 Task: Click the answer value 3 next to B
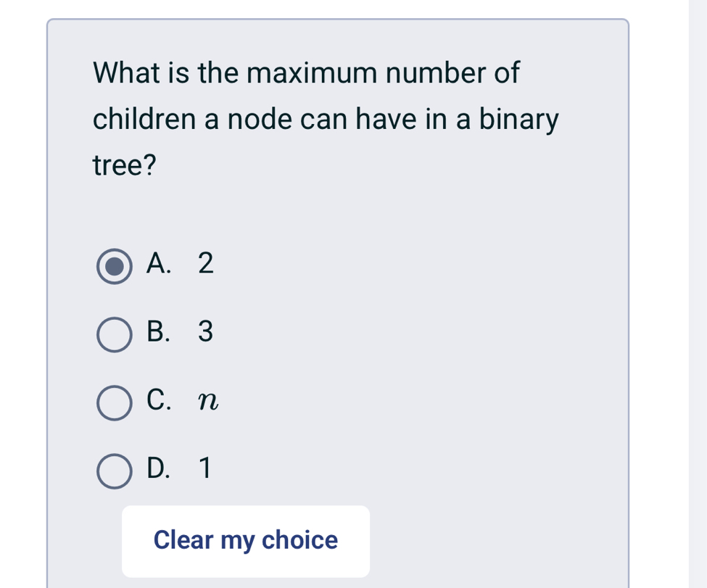coord(207,332)
